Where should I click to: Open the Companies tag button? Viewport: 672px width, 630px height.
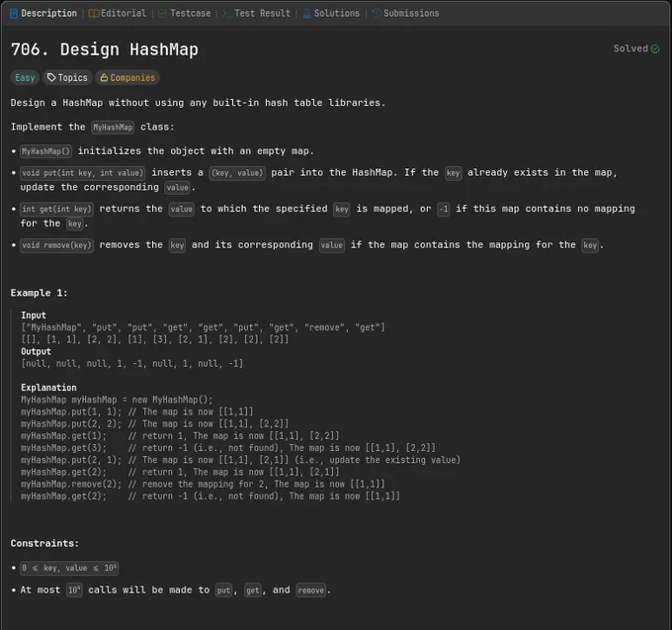click(x=127, y=77)
